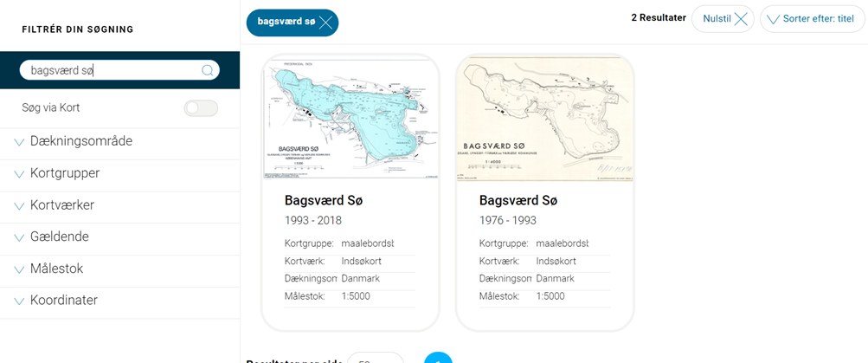This screenshot has height=363, width=868.
Task: Click the blue Bagsværd Sø map thumbnail
Action: click(x=350, y=118)
